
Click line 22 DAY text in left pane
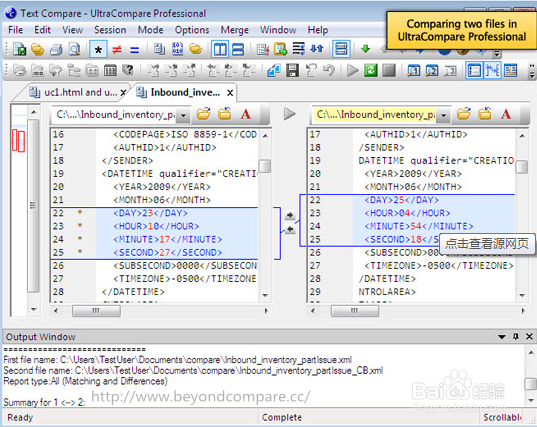pyautogui.click(x=150, y=213)
